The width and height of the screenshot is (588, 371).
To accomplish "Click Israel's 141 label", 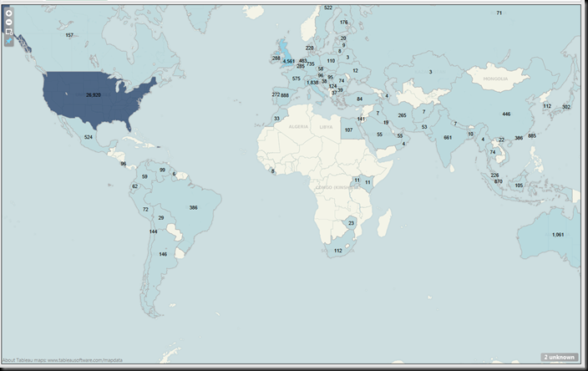I will (361, 119).
